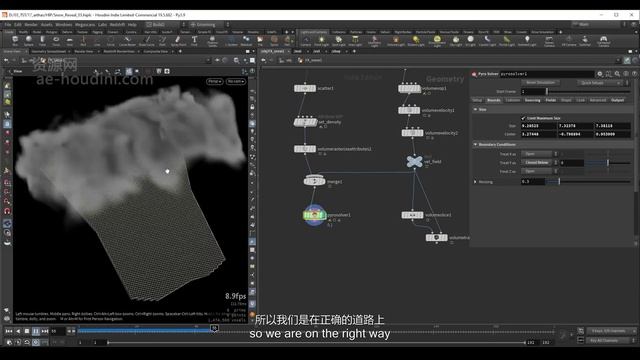This screenshot has height=360, width=640.
Task: Select the Switcher shelf tool
Action: (x=585, y=40)
